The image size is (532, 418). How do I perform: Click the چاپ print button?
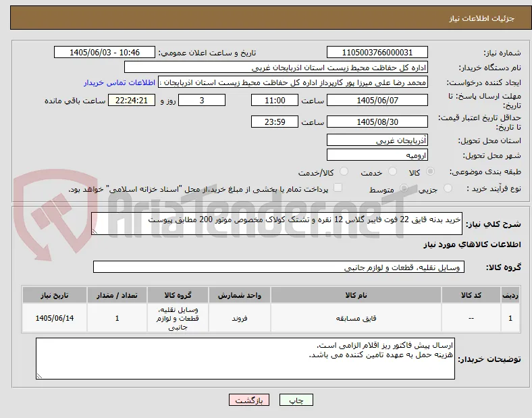point(296,400)
